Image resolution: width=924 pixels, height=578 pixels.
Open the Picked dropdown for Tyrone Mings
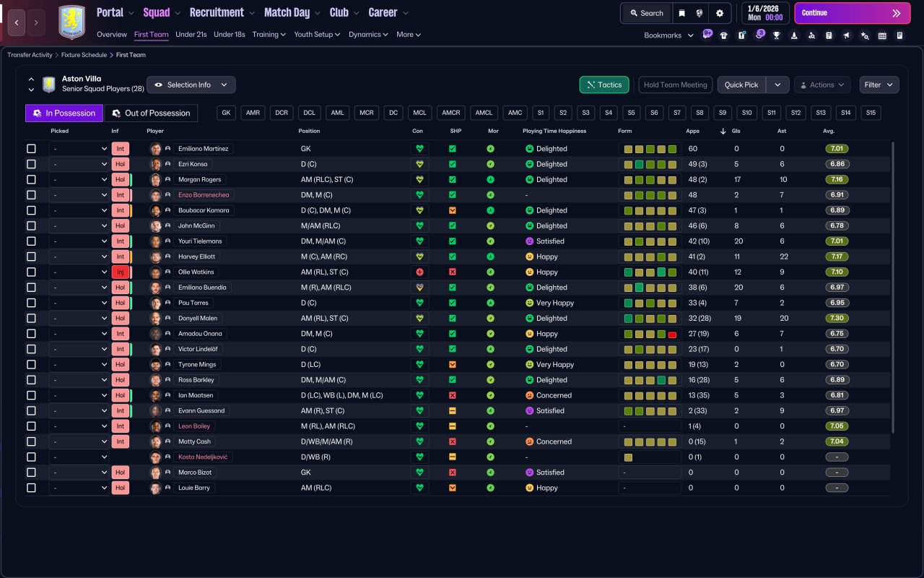pyautogui.click(x=79, y=364)
